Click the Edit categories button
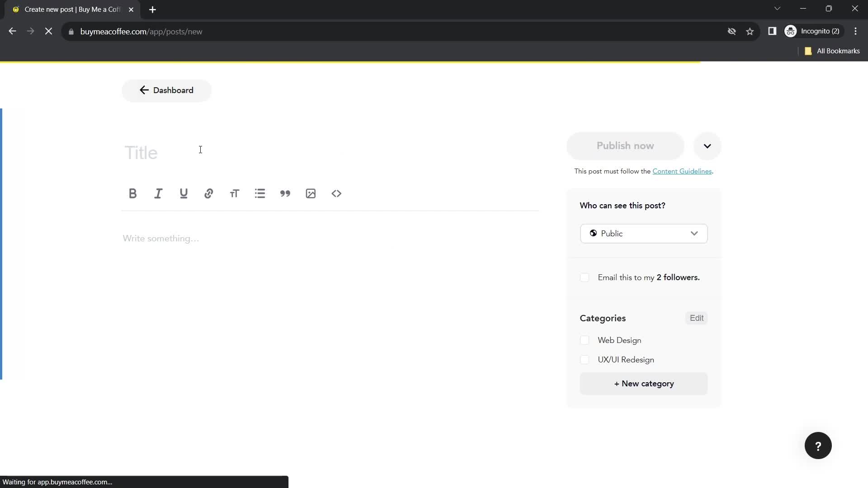This screenshot has width=868, height=488. tap(696, 318)
